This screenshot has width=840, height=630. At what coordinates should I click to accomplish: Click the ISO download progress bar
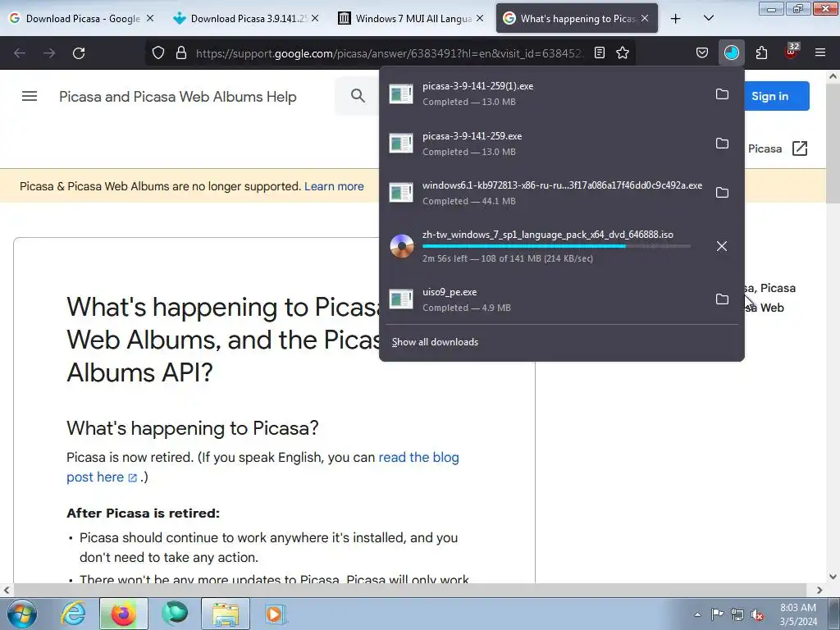(556, 246)
